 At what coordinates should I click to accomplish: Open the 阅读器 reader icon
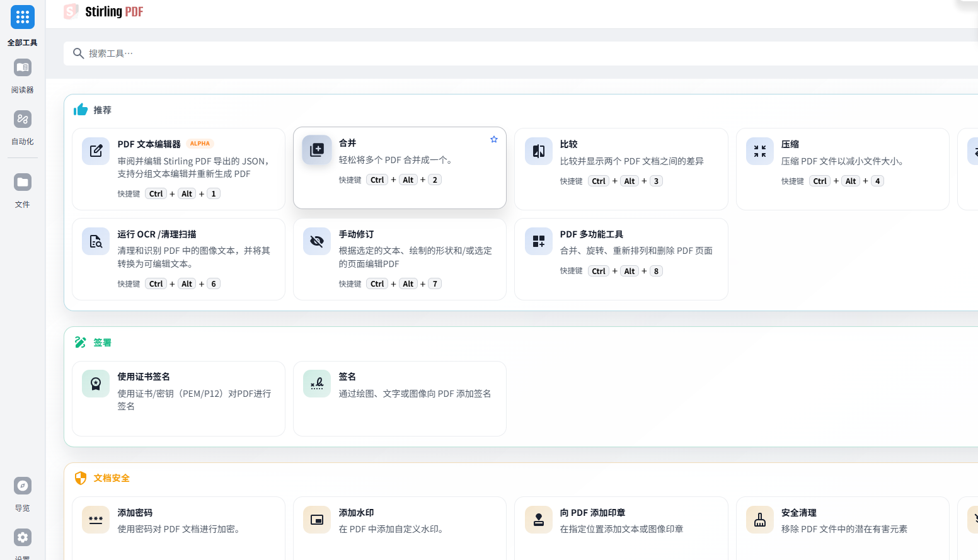tap(23, 67)
